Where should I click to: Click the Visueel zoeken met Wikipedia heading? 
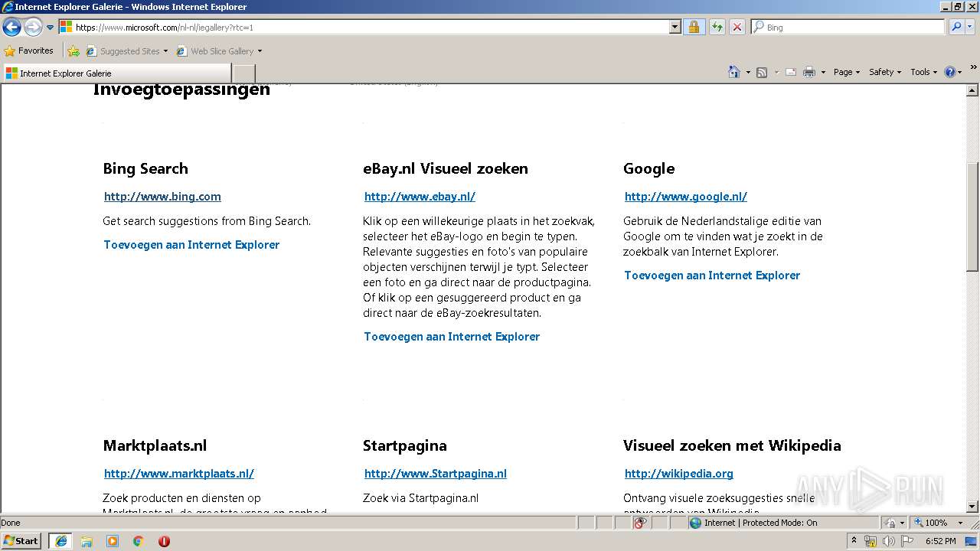point(732,445)
